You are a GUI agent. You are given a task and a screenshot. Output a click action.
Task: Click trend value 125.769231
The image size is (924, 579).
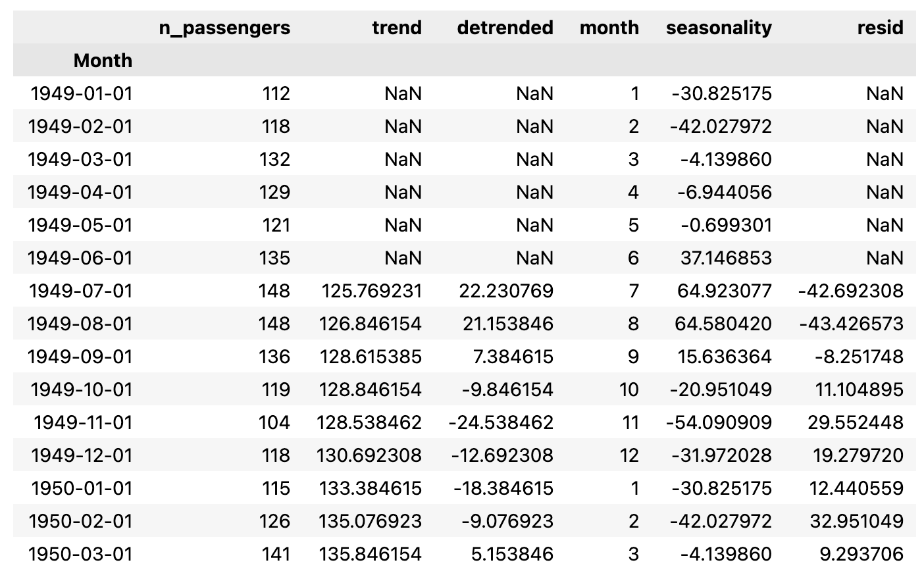click(x=371, y=291)
